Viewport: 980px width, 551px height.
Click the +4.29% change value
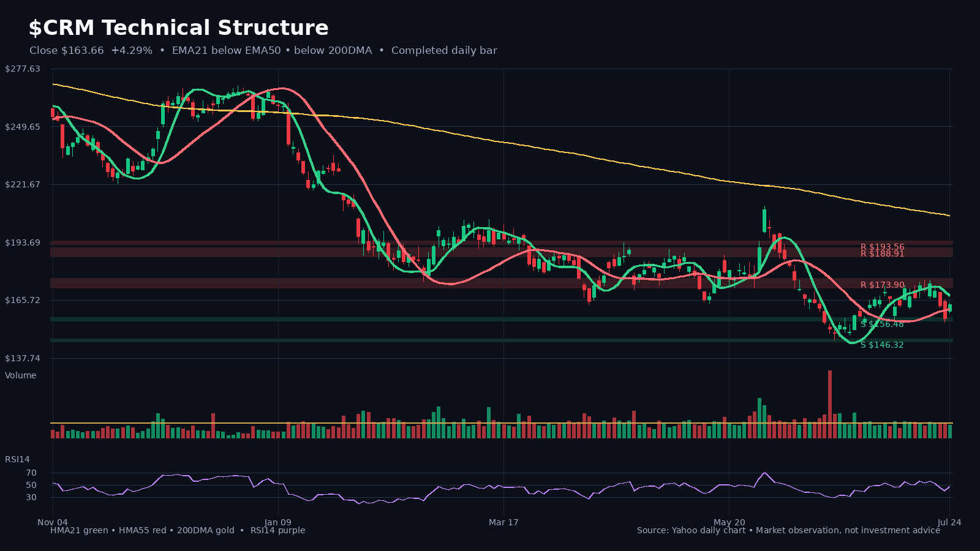click(132, 51)
